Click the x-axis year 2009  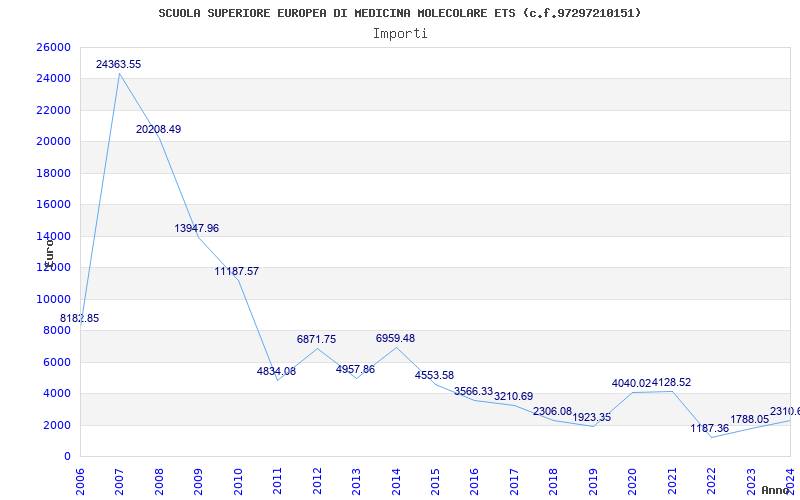coord(198,480)
